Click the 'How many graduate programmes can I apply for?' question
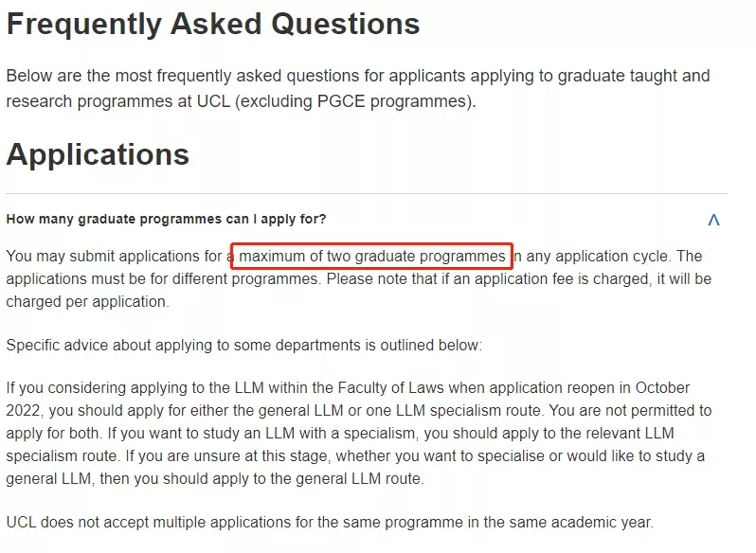The width and height of the screenshot is (756, 553). 166,219
